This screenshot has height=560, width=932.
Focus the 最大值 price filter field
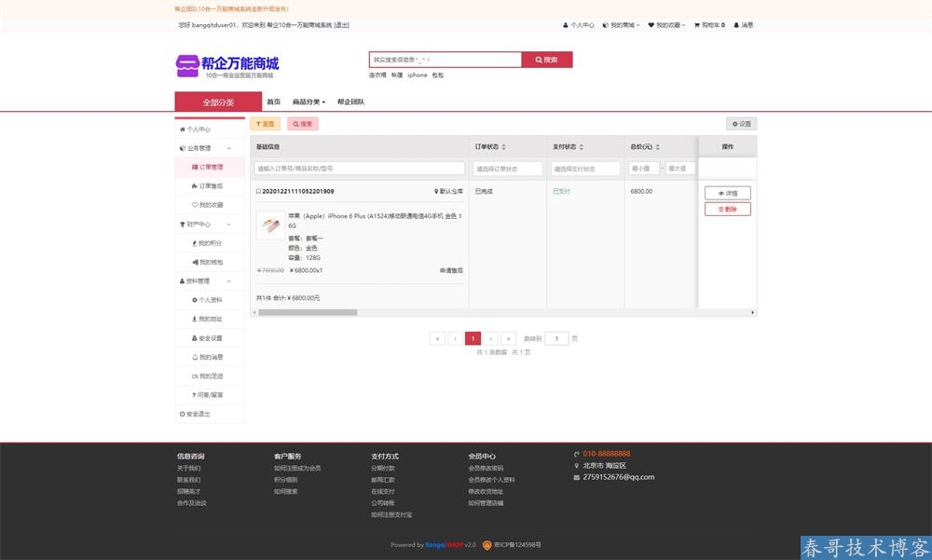[680, 169]
